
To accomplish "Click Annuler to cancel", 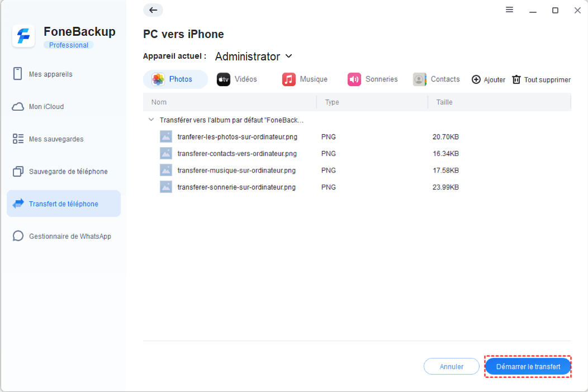I will tap(452, 366).
